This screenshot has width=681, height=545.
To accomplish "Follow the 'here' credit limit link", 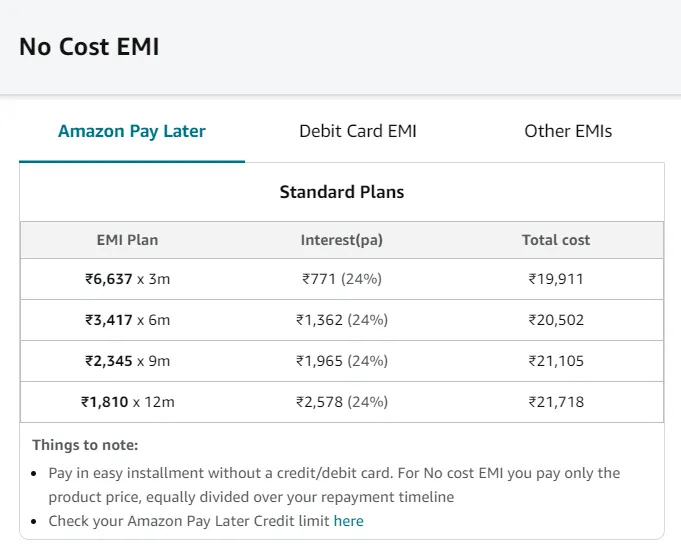I will pos(348,521).
